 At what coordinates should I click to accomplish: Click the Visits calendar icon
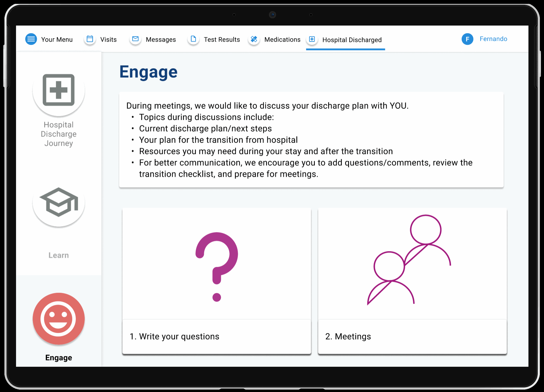(x=90, y=39)
